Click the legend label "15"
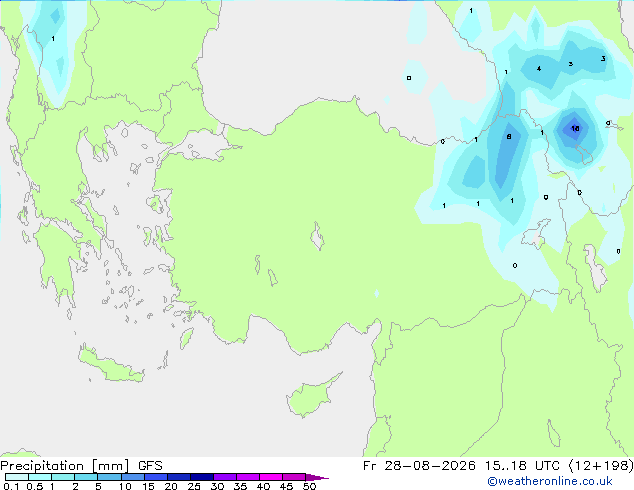 (x=148, y=486)
